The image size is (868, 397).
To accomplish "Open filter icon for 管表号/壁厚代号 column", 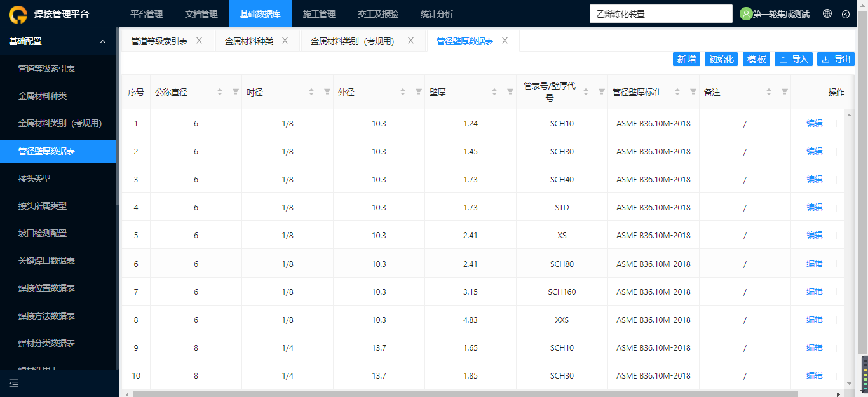I will tap(602, 91).
